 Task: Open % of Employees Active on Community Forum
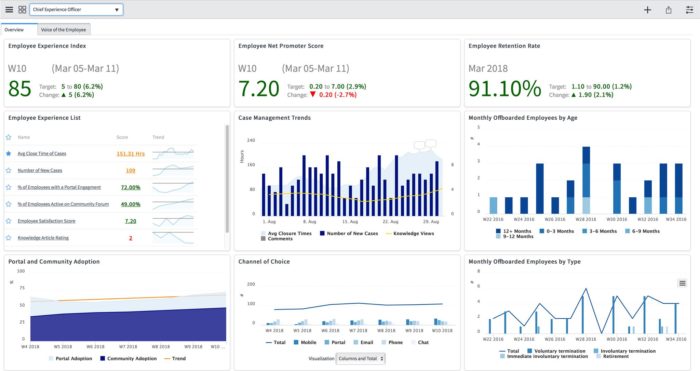point(63,204)
